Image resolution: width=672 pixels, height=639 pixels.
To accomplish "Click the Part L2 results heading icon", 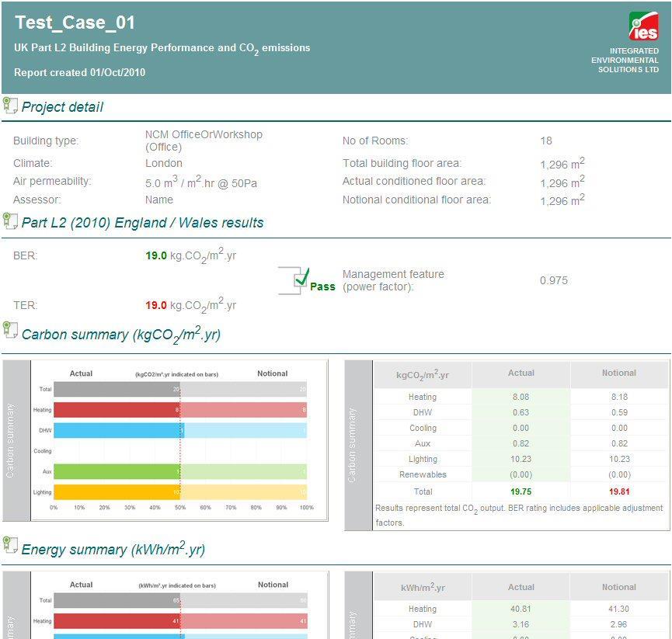I will click(x=11, y=220).
